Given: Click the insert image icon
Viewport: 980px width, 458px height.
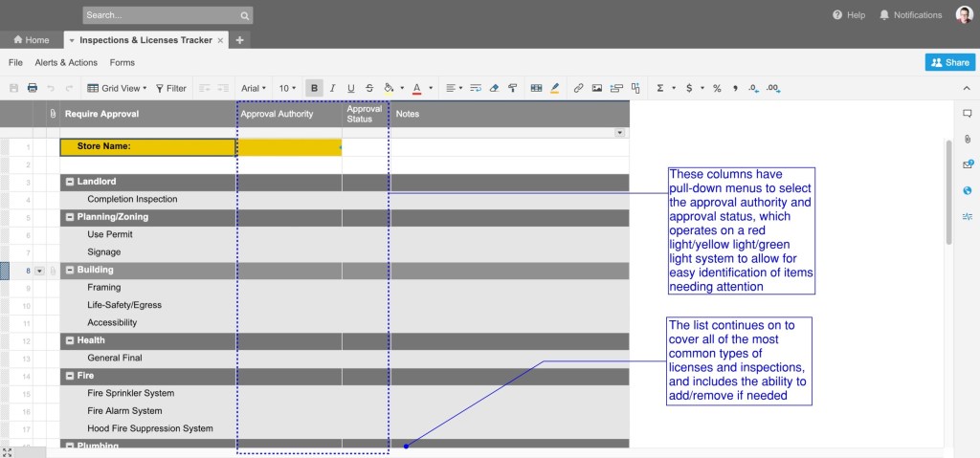Looking at the screenshot, I should [597, 88].
